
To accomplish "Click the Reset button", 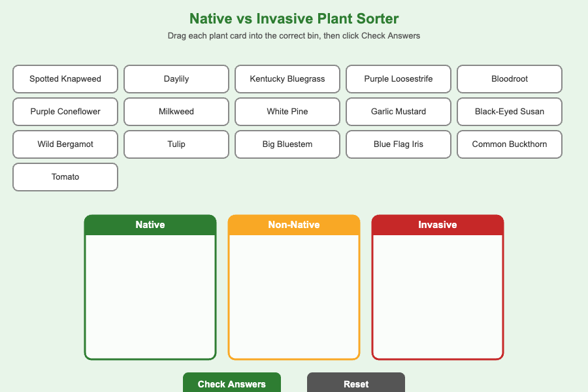I will (356, 383).
